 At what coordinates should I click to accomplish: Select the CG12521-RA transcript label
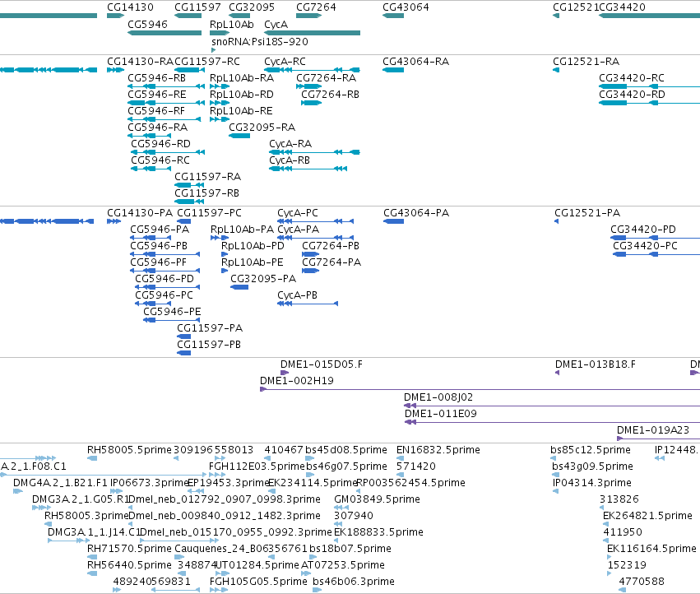tap(586, 62)
